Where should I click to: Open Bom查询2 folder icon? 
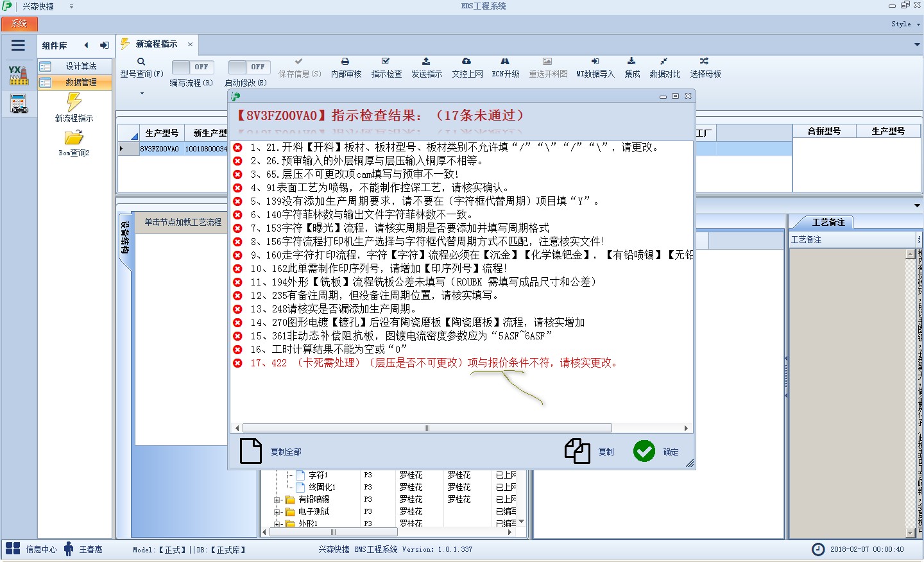tap(74, 138)
